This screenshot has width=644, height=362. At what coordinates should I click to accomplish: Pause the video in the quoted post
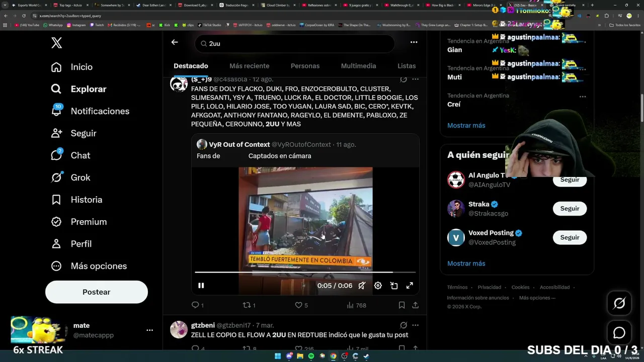[x=201, y=286]
